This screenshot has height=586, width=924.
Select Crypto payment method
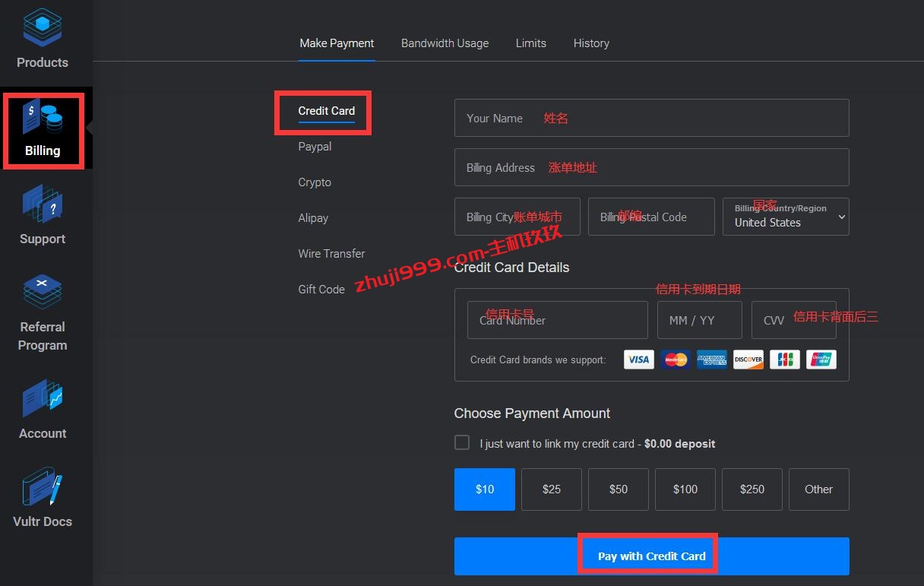click(315, 182)
